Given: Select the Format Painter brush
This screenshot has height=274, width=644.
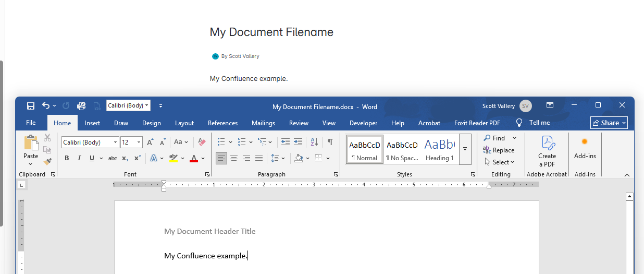Looking at the screenshot, I should click(47, 162).
